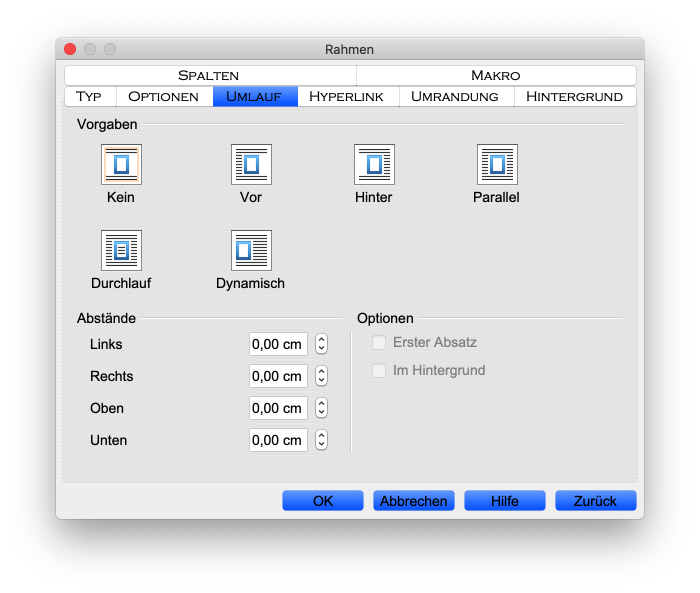
Task: Pick the Hinter wrap preset icon
Action: 374,164
